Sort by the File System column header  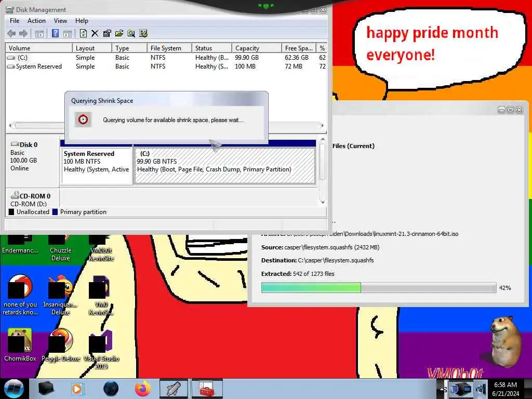point(169,48)
